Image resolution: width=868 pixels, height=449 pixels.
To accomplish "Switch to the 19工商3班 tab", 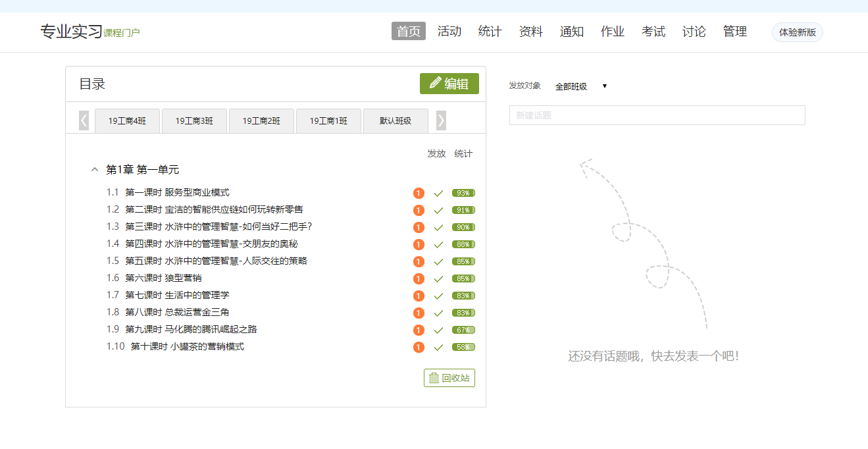I will click(x=194, y=121).
